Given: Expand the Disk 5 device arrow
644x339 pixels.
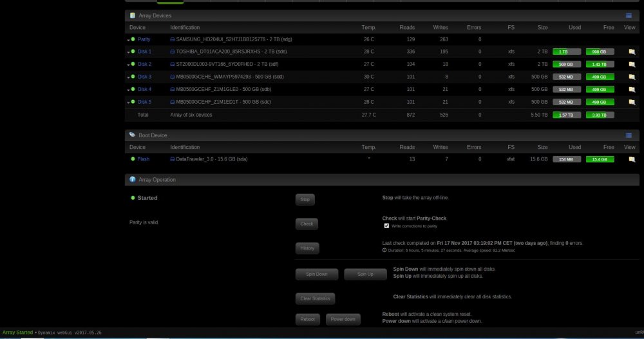Looking at the screenshot, I should [129, 102].
